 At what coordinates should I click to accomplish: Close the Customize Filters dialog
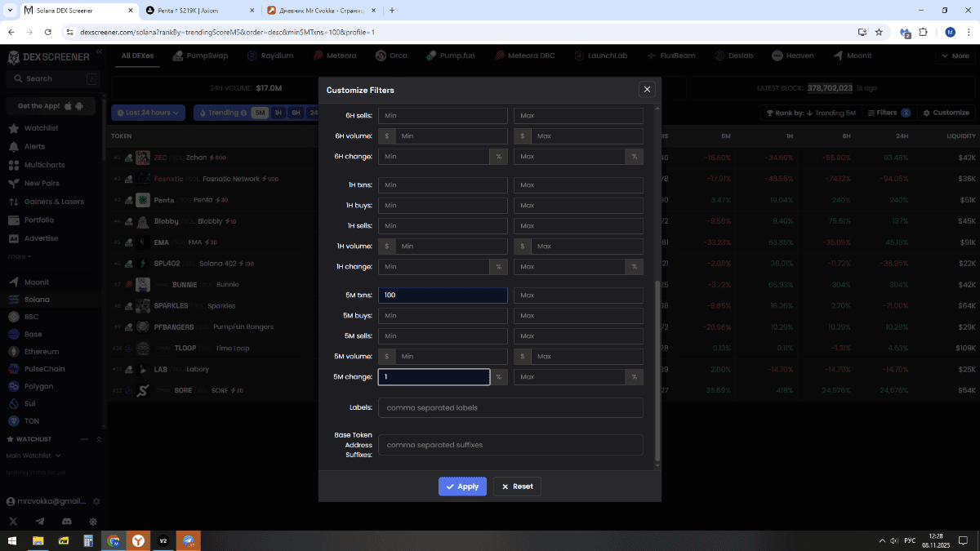647,90
